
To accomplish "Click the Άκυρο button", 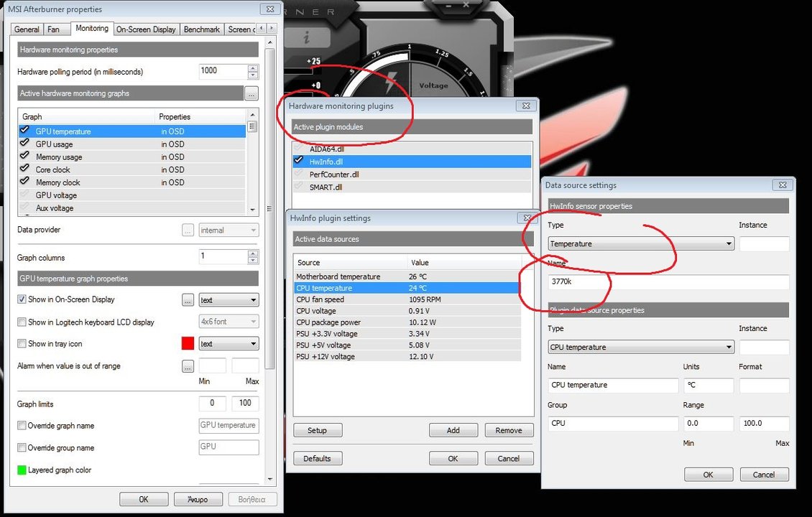I will [198, 499].
